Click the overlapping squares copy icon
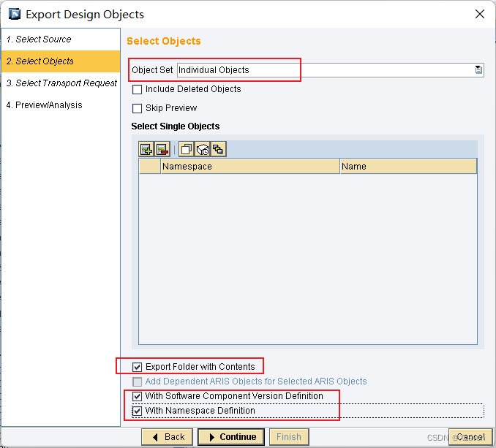Viewport: 496px width, 448px height. 187,149
